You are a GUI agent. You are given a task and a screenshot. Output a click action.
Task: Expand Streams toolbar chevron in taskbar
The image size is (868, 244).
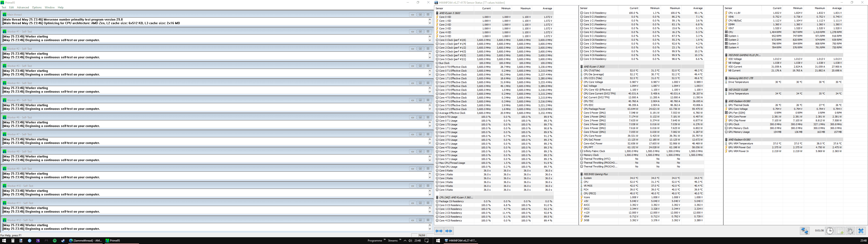tap(400, 240)
